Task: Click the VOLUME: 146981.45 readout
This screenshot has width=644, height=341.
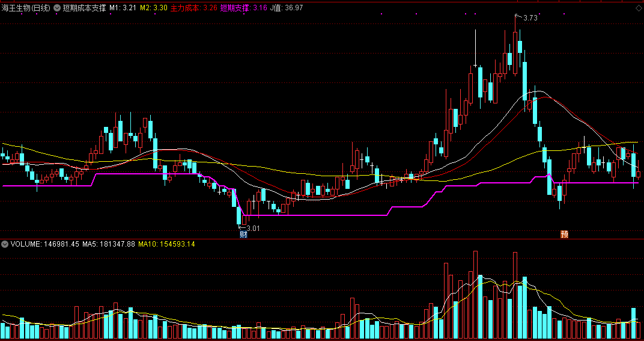Action: pos(45,244)
